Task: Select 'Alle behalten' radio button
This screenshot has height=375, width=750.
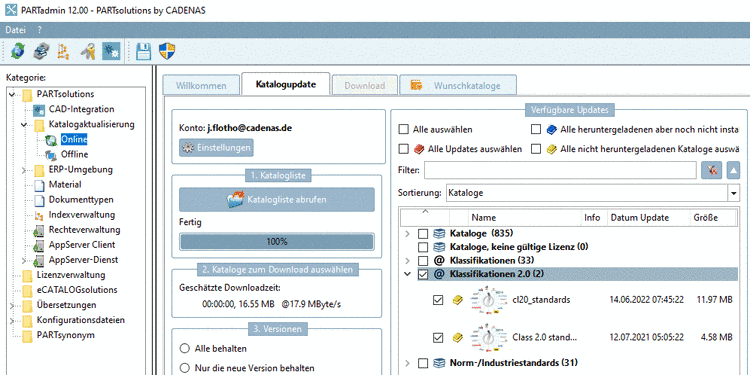Action: [x=184, y=349]
